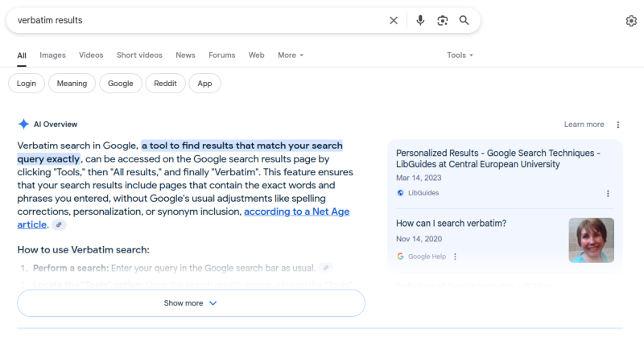The width and height of the screenshot is (644, 341).
Task: Switch to the Short videos tab
Action: (139, 55)
